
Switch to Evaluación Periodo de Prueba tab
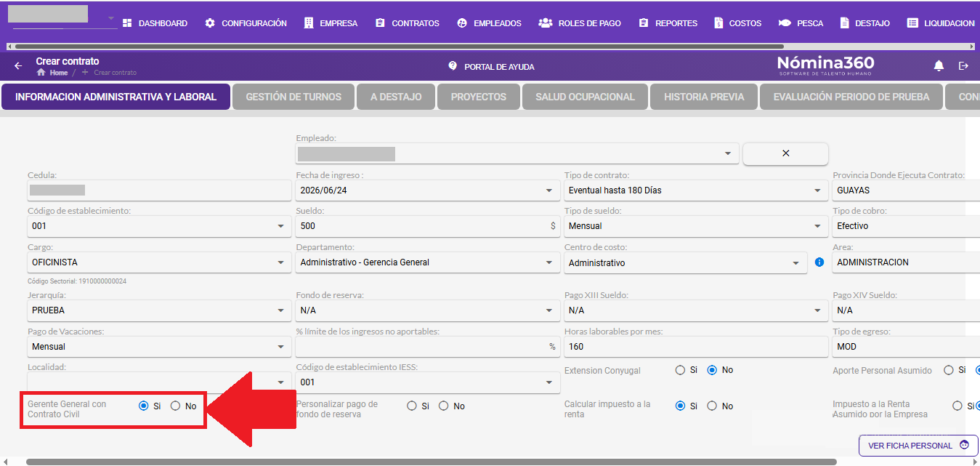tap(851, 97)
